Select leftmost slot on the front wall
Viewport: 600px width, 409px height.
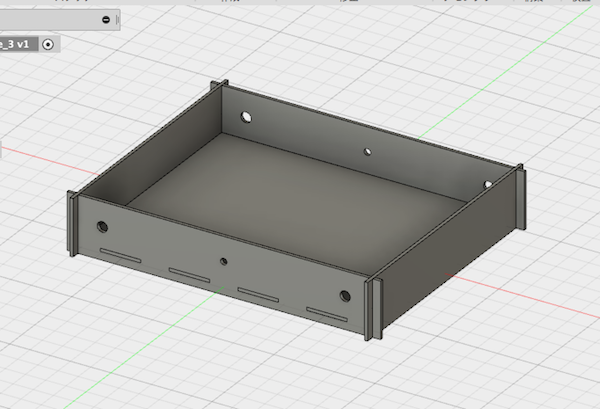(120, 256)
